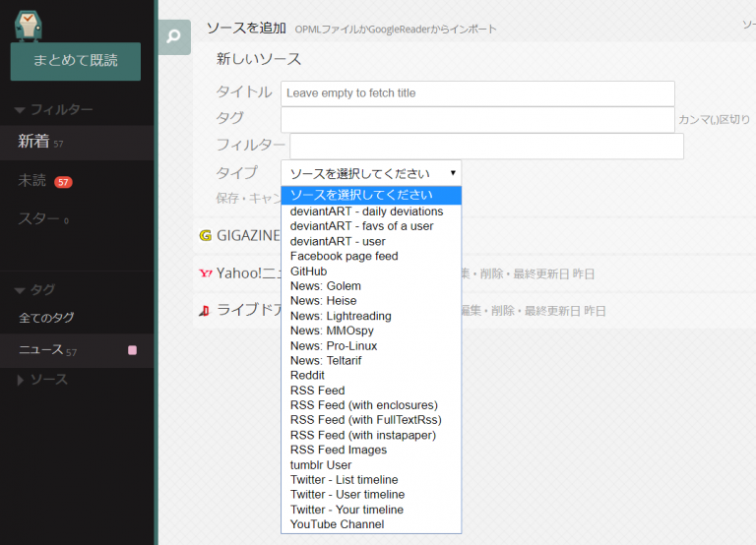Click the magnifier search icon
Screen dimensions: 756x545
click(173, 37)
